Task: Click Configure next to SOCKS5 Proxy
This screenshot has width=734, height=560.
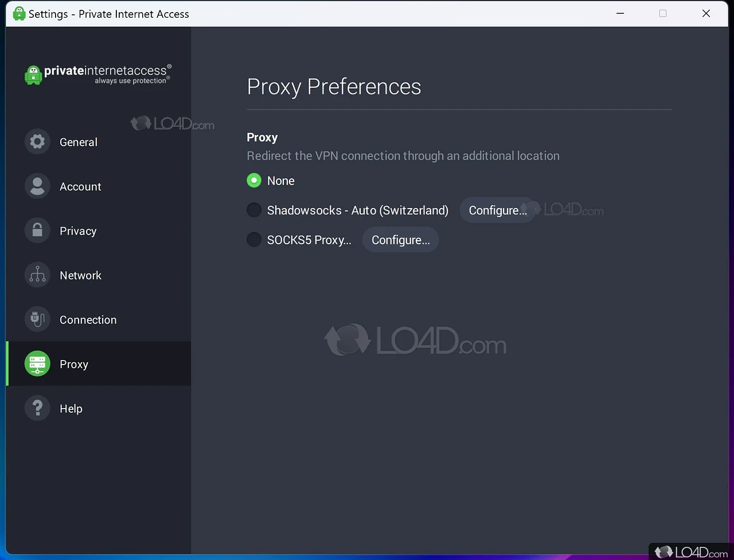Action: 400,240
